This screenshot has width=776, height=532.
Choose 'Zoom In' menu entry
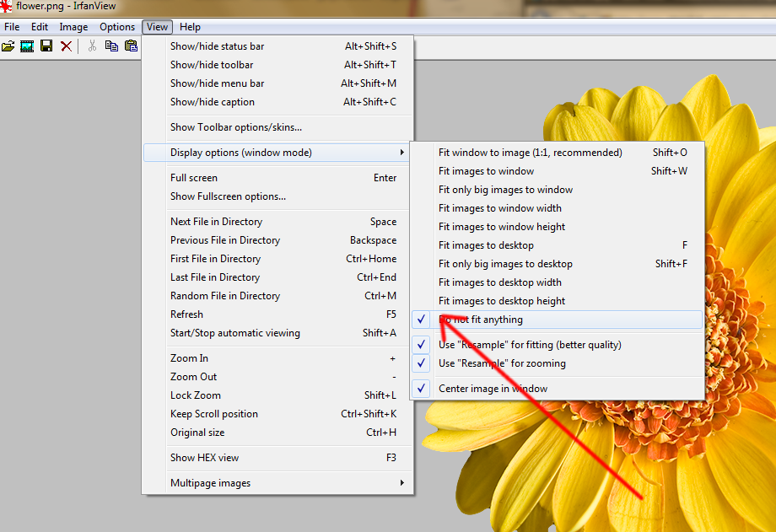point(278,358)
